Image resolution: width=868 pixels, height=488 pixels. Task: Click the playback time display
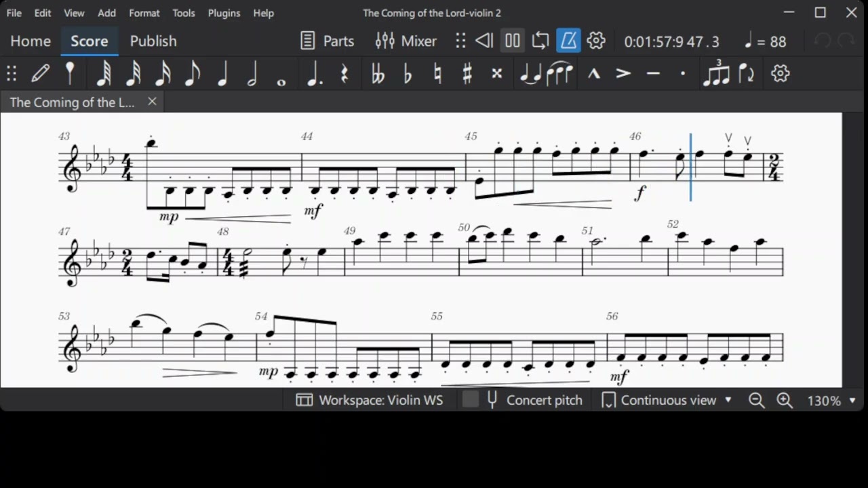pos(671,41)
